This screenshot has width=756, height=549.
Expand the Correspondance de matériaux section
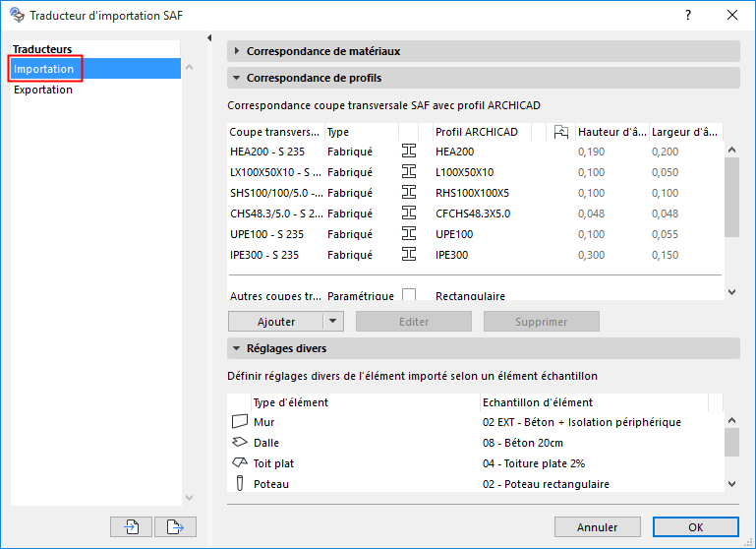[x=238, y=51]
